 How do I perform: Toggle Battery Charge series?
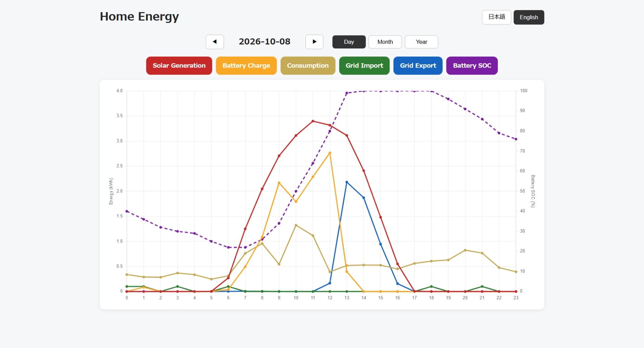[x=246, y=66]
